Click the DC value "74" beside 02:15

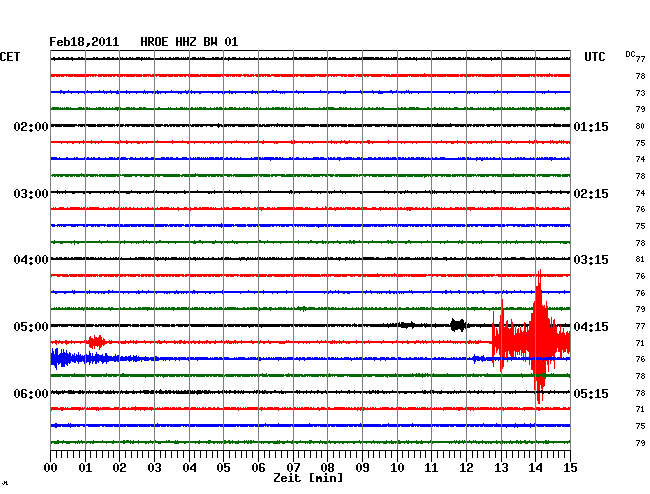(x=640, y=193)
